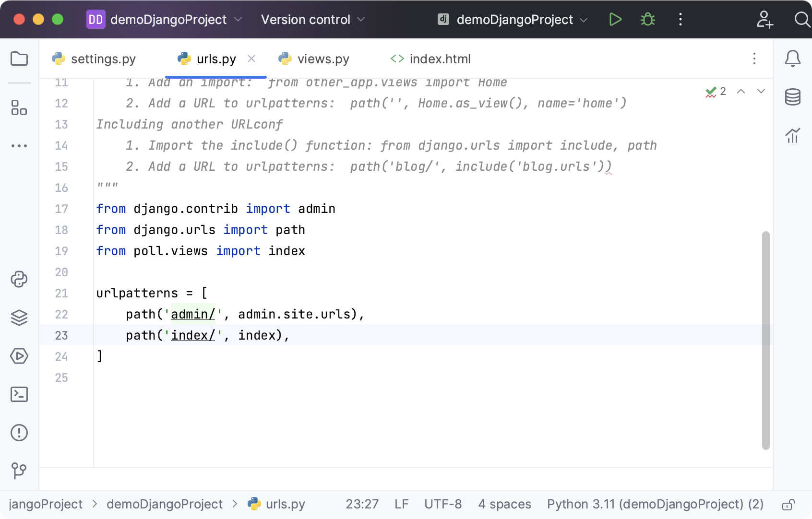Run the demoDjangoProject configuration
The height and width of the screenshot is (519, 812).
pyautogui.click(x=615, y=19)
